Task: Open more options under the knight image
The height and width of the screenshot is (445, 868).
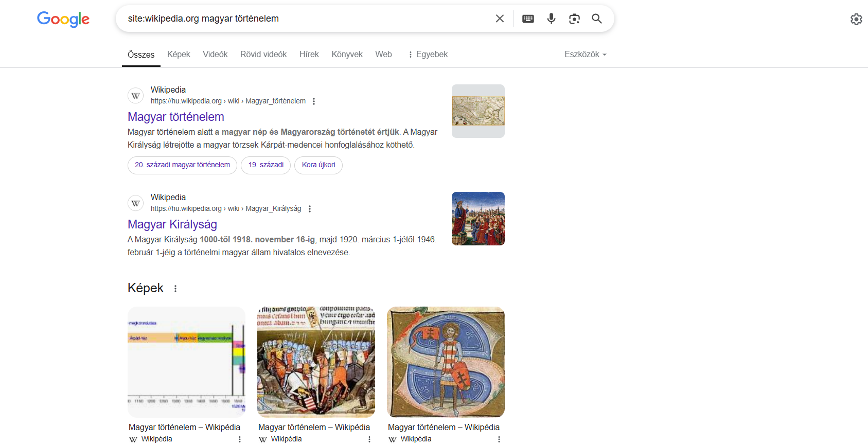Action: (499, 439)
